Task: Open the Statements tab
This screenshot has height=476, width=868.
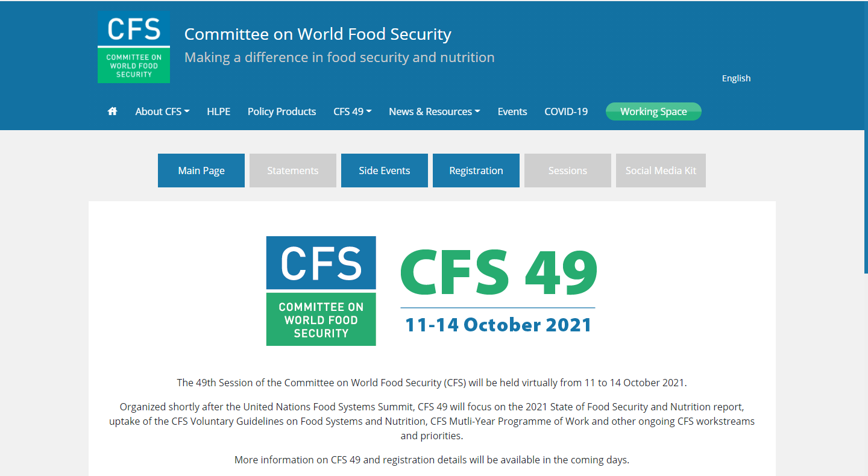Action: (x=293, y=171)
